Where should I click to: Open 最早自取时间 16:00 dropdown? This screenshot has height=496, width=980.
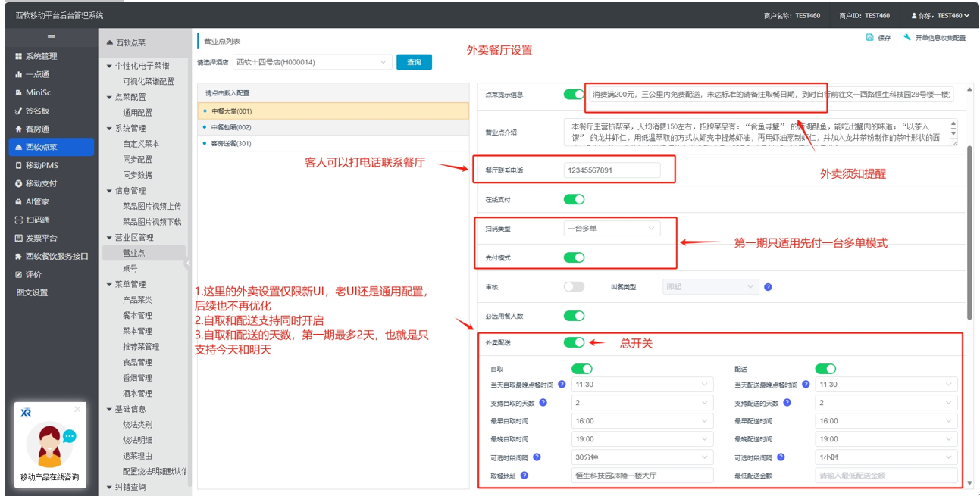pos(642,421)
